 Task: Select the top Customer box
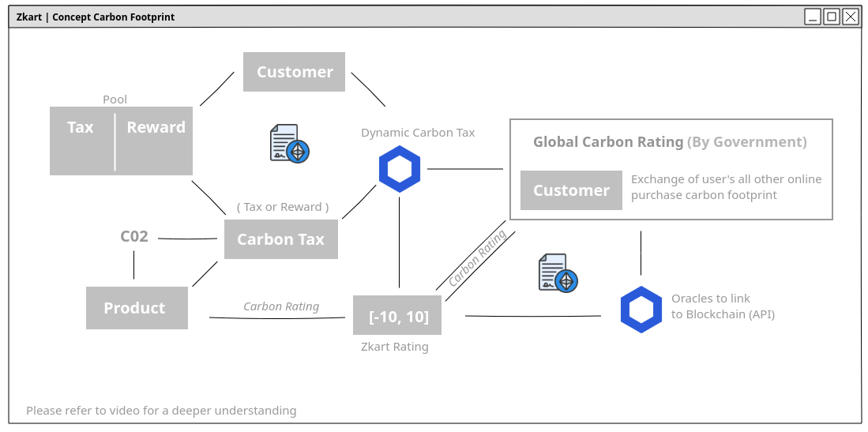294,72
